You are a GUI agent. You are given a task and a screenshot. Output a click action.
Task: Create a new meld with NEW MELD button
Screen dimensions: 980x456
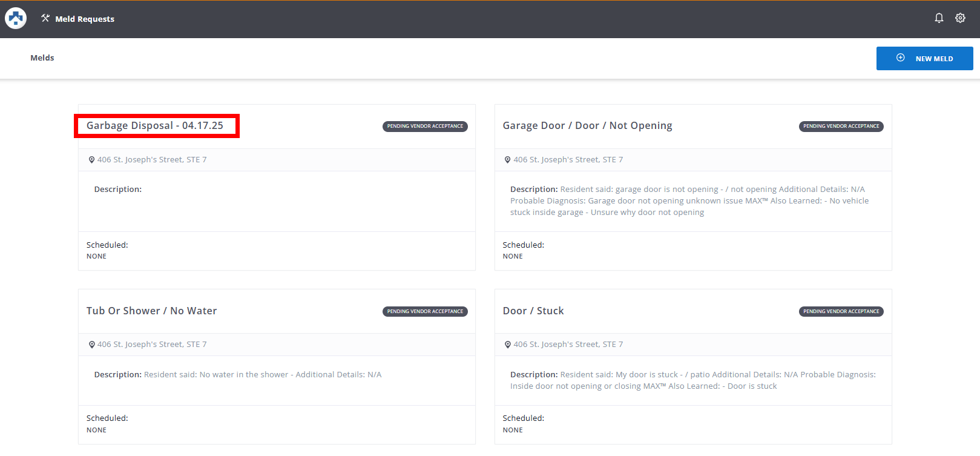coord(924,59)
